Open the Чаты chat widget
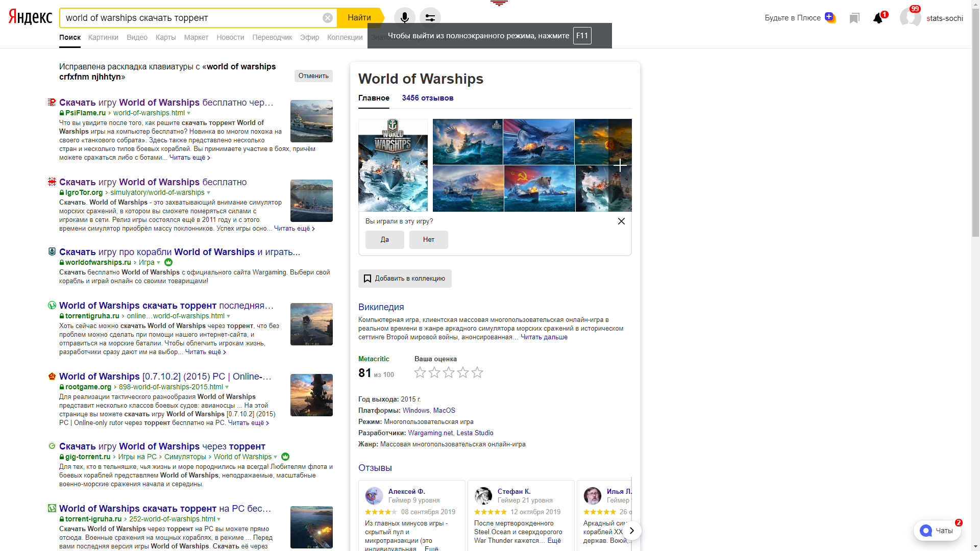The height and width of the screenshot is (551, 980). [x=937, y=531]
